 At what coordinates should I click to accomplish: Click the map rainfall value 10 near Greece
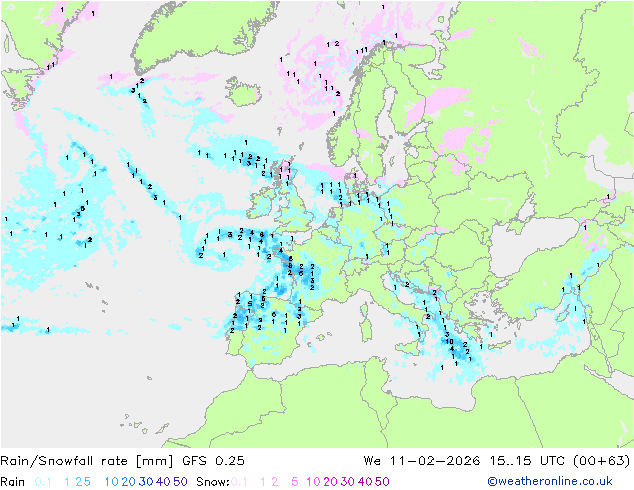(x=449, y=342)
